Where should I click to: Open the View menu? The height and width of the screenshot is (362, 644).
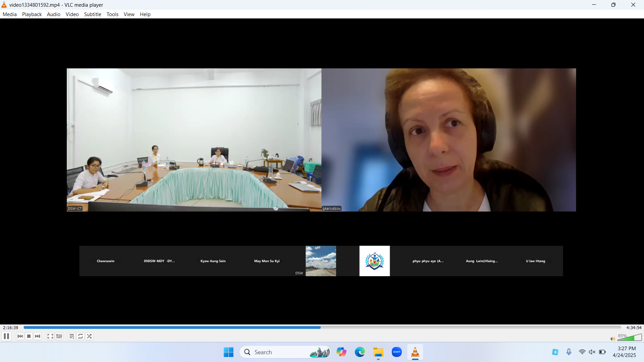[x=129, y=14]
